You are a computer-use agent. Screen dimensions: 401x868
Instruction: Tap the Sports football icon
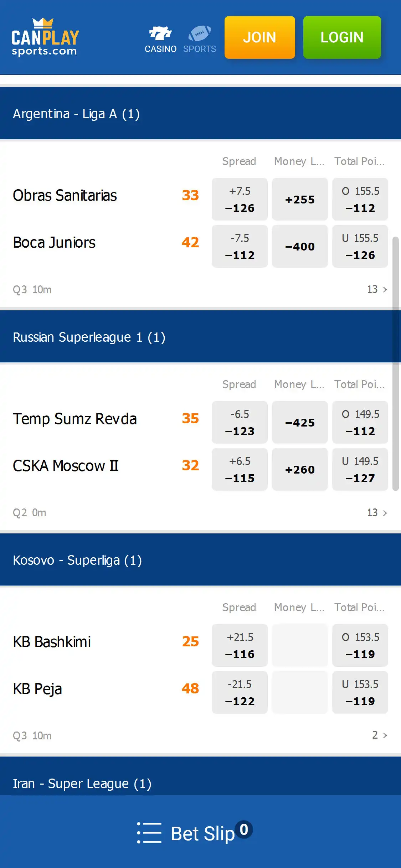click(200, 34)
